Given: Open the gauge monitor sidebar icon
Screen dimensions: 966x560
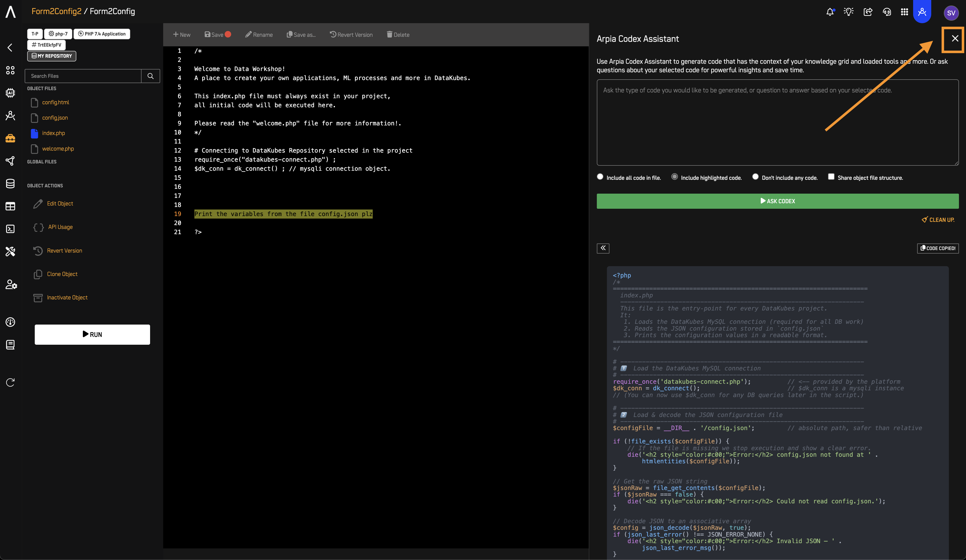Looking at the screenshot, I should coord(10,322).
